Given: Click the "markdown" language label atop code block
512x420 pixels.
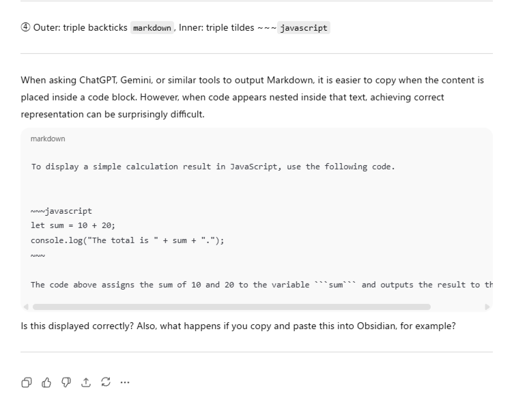Looking at the screenshot, I should [48, 139].
